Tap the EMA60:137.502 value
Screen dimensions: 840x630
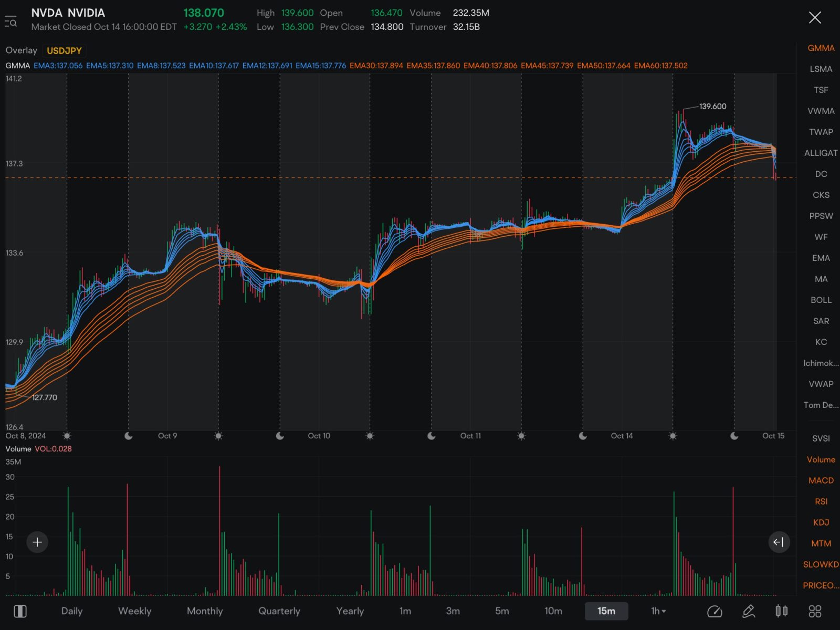click(x=660, y=66)
